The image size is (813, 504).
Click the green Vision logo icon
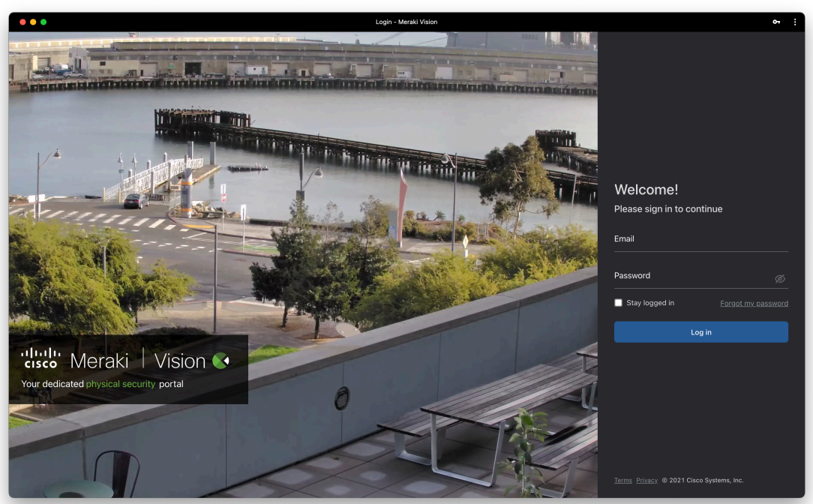[x=220, y=361]
